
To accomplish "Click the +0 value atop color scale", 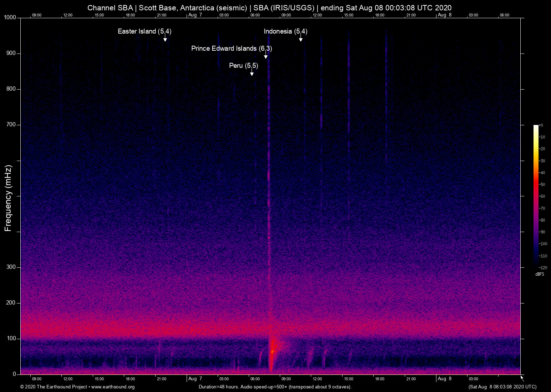I will click(x=541, y=125).
